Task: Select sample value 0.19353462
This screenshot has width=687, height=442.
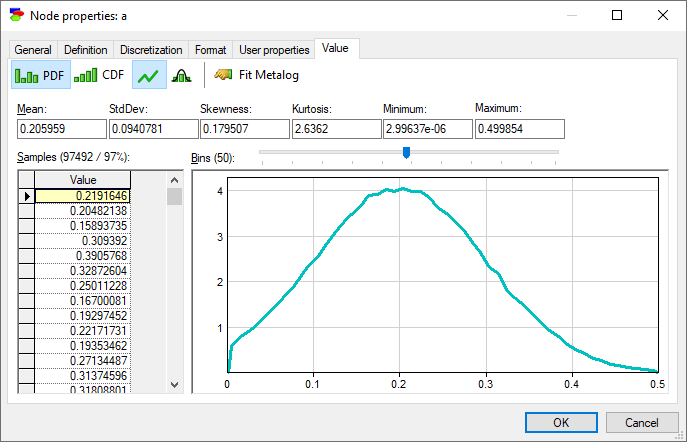Action: [x=82, y=346]
